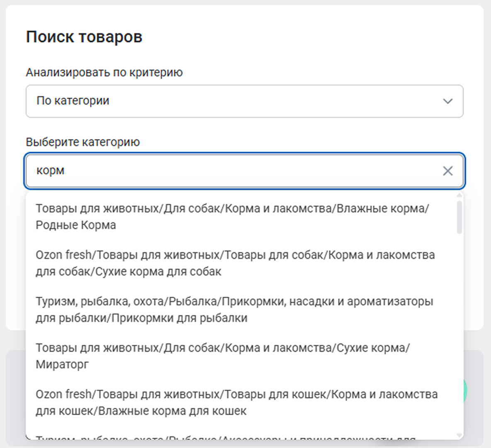Click the dropdown list scrollbar thumb
491x448 pixels.
coord(459,217)
